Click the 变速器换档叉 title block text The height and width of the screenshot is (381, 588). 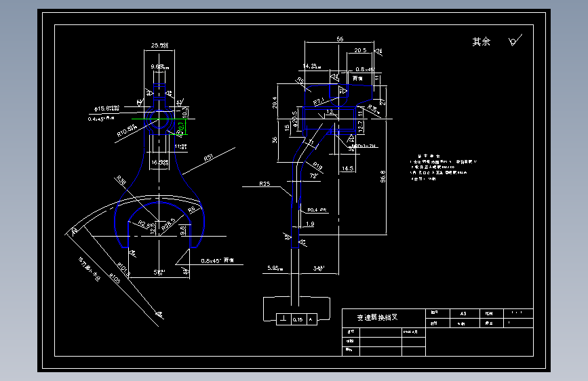pyautogui.click(x=377, y=318)
